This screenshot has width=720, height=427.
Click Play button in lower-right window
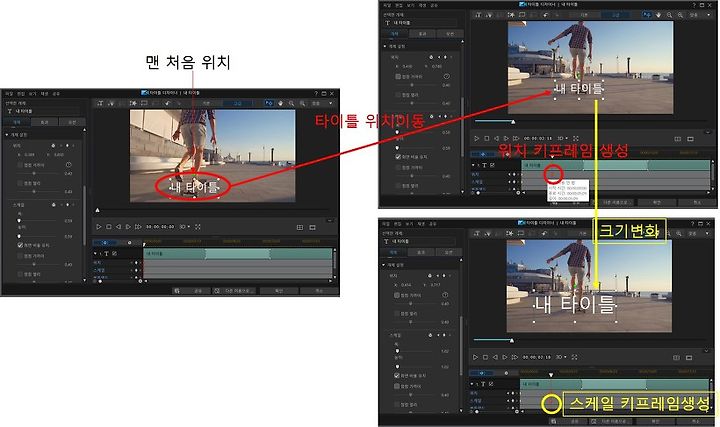tap(476, 357)
